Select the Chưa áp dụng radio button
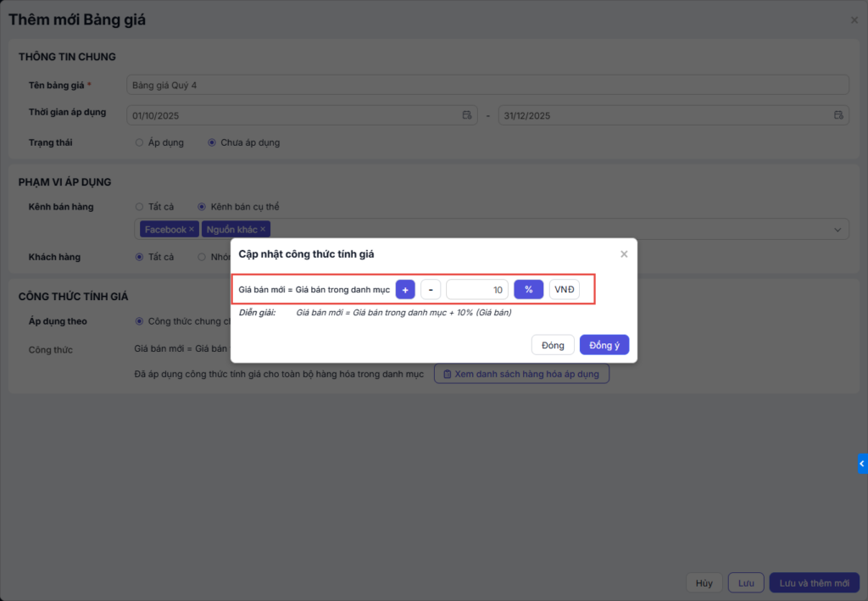868x601 pixels. point(212,142)
